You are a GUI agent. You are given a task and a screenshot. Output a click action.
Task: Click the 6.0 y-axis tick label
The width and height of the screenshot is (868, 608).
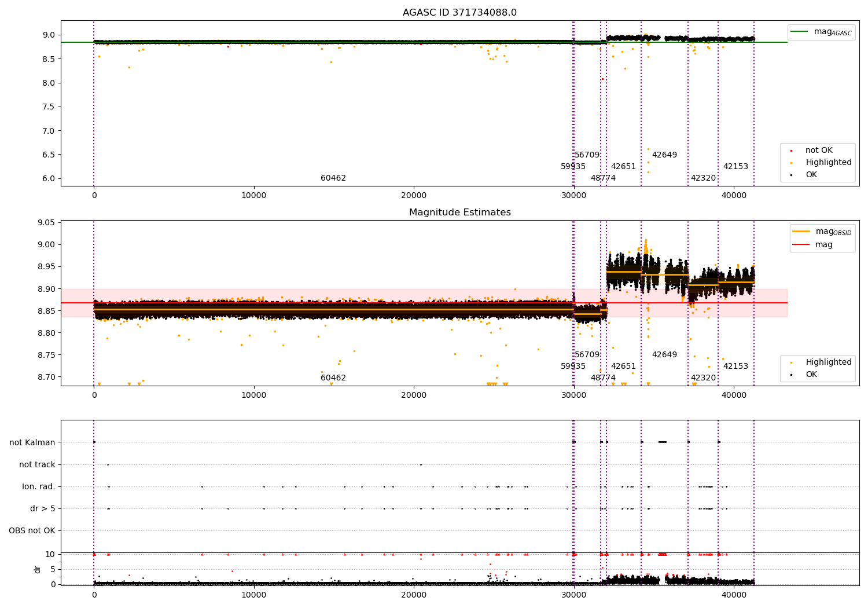point(49,178)
